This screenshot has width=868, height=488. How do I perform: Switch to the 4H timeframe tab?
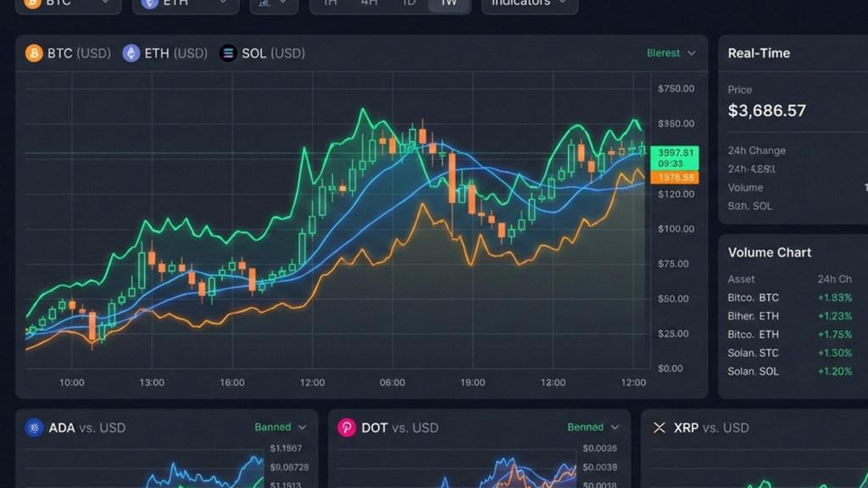[370, 3]
